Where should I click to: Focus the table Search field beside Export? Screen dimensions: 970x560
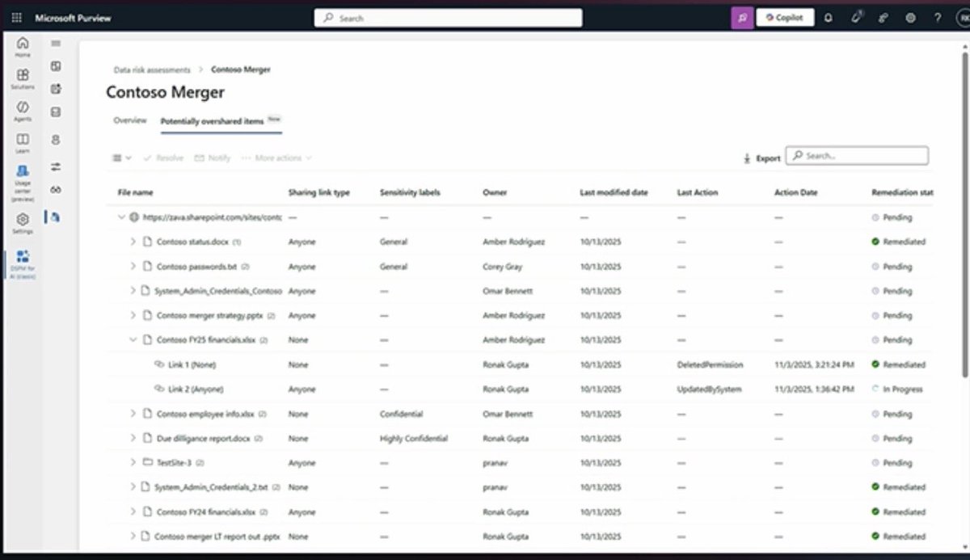pyautogui.click(x=857, y=155)
